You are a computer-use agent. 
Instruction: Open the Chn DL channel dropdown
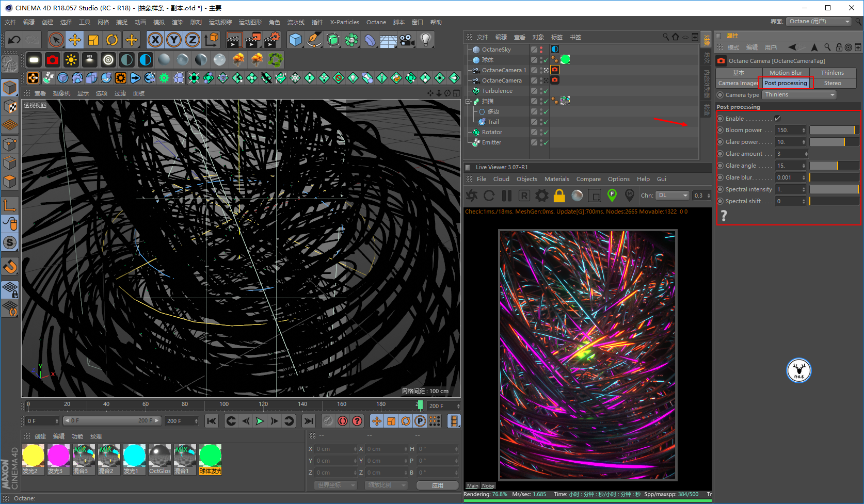click(673, 196)
